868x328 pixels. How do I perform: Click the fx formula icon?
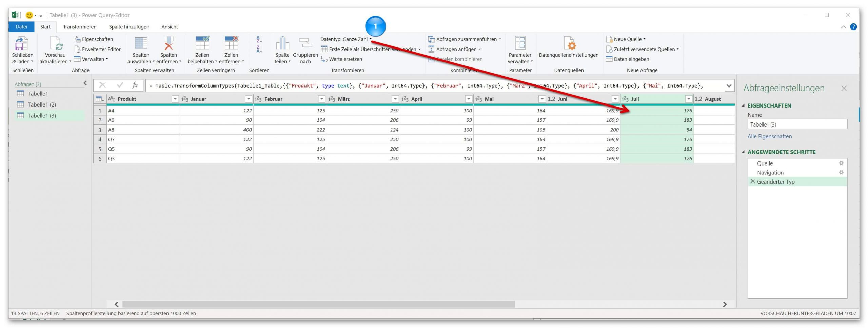[x=135, y=85]
